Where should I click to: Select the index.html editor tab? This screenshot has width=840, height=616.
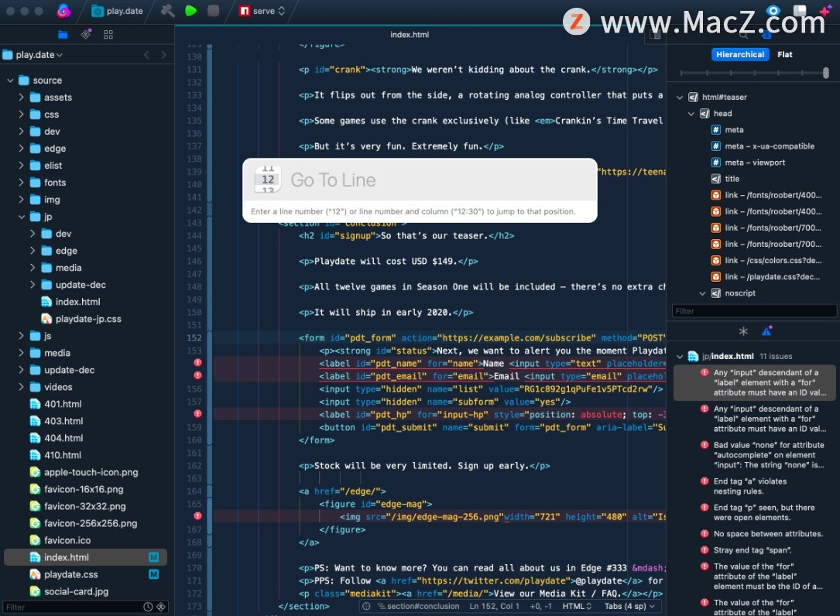coord(410,34)
